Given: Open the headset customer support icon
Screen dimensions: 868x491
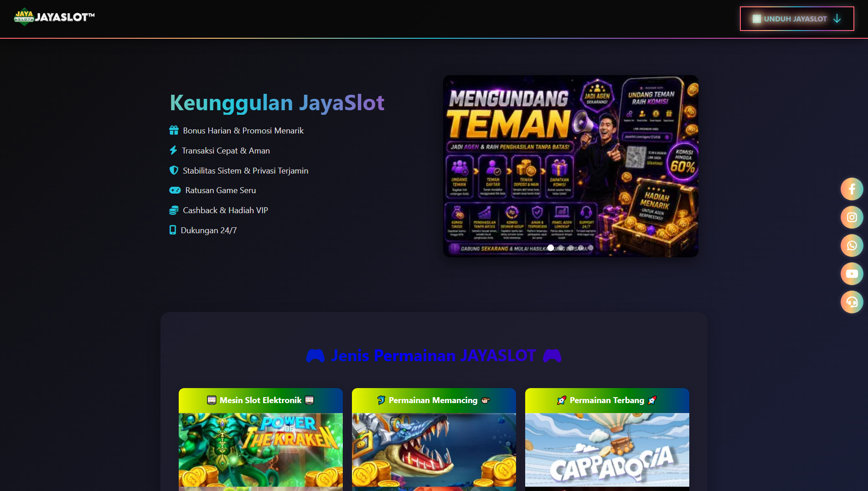Looking at the screenshot, I should pos(852,302).
